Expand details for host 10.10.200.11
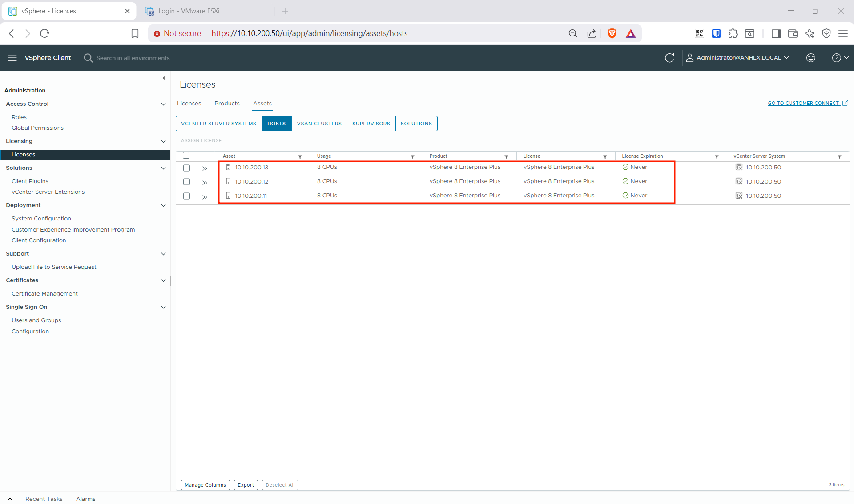Viewport: 854px width, 504px height. point(205,197)
